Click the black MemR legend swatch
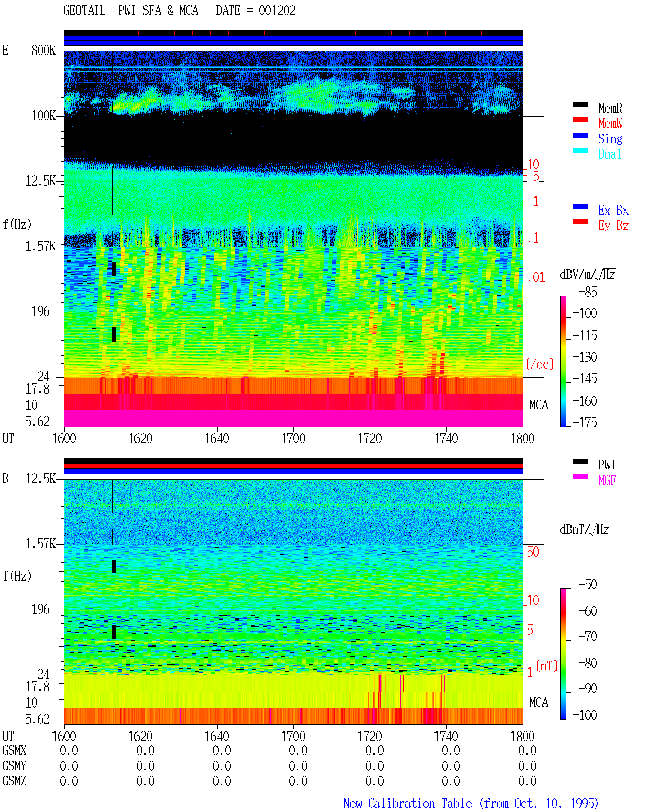This screenshot has width=652, height=812. [x=581, y=104]
